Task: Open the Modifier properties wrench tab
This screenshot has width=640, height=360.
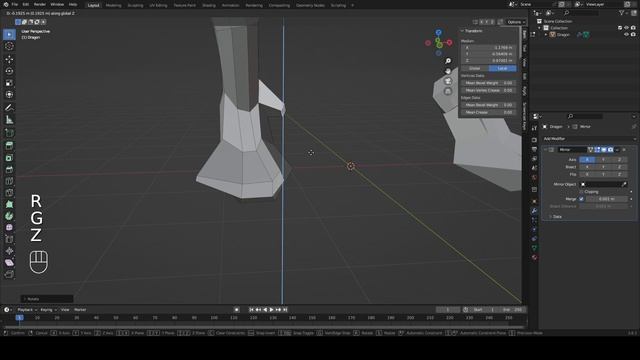Action: coord(534,211)
